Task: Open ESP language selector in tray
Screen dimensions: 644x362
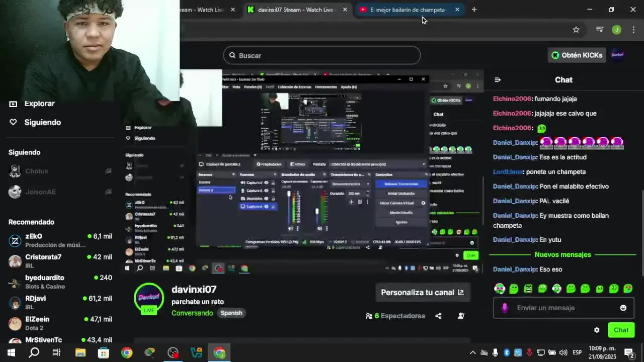Action: pos(577,352)
